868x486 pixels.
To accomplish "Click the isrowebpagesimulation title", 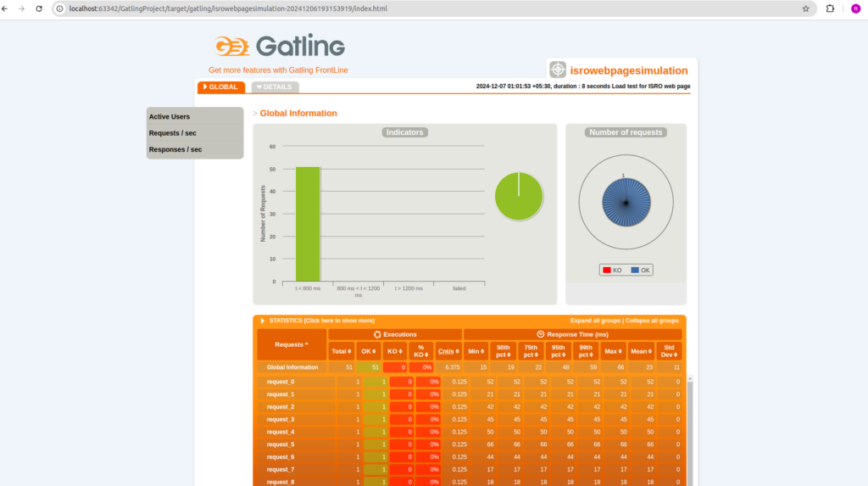I will [x=629, y=70].
